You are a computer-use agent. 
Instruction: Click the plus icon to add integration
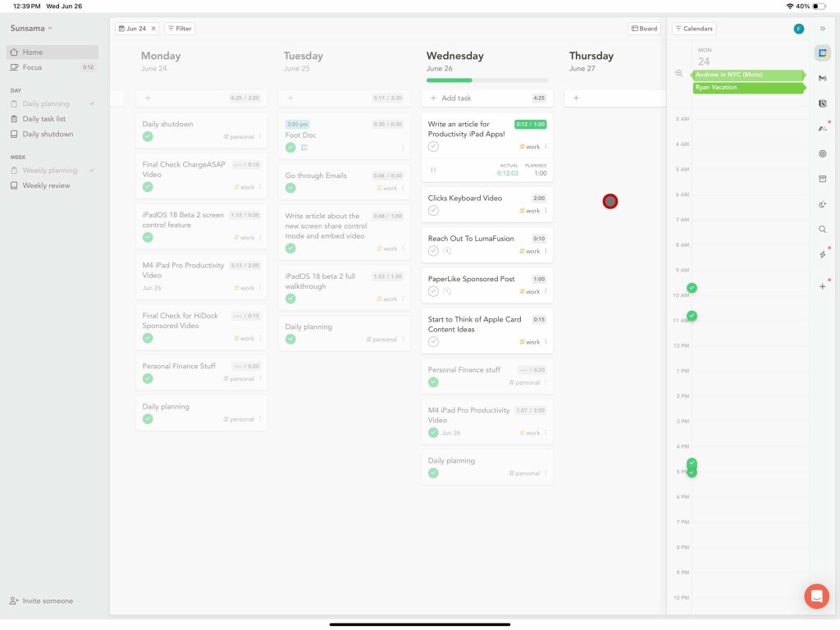click(x=822, y=286)
